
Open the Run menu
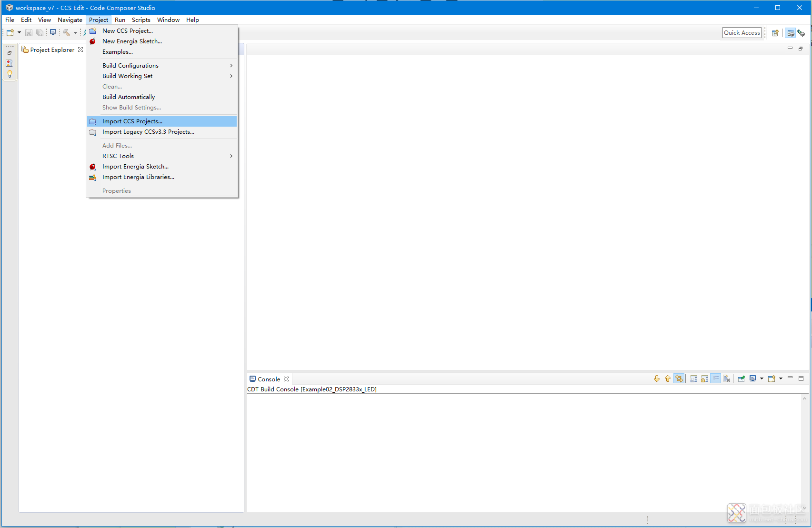(120, 20)
